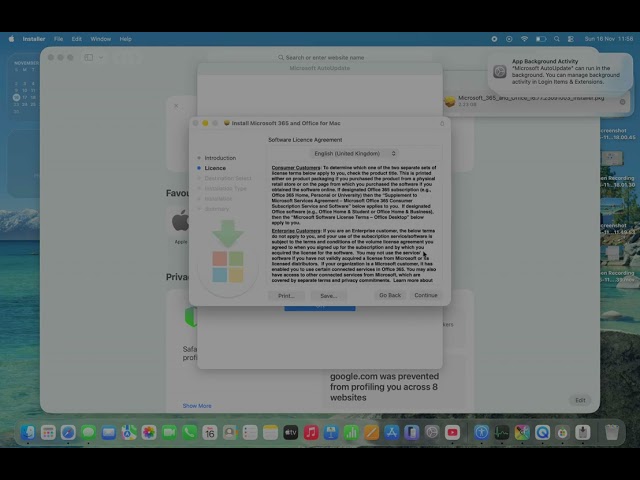Click Go Back in the installer
The image size is (640, 480).
pyautogui.click(x=390, y=295)
